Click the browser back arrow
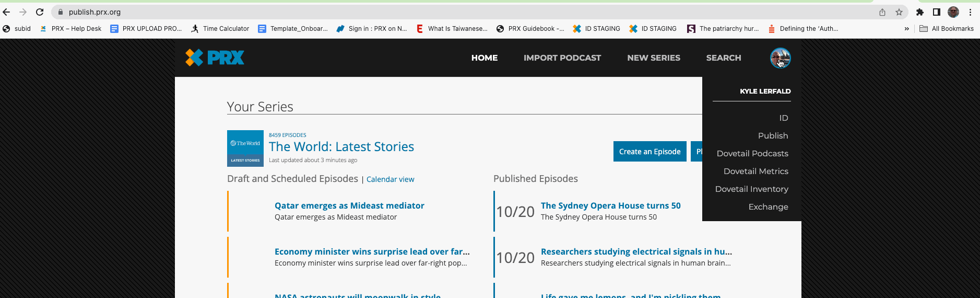The height and width of the screenshot is (298, 980). click(x=7, y=12)
